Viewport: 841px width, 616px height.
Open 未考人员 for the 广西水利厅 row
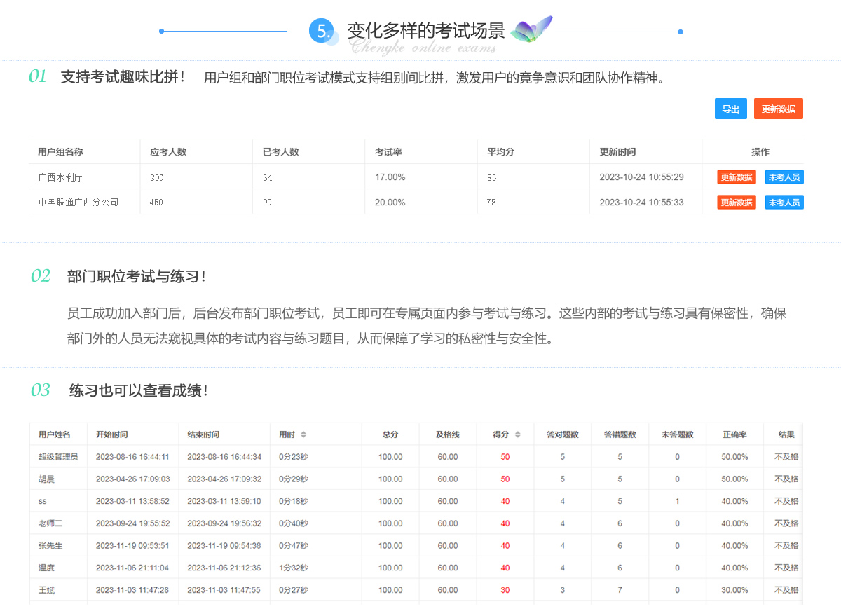pyautogui.click(x=784, y=177)
